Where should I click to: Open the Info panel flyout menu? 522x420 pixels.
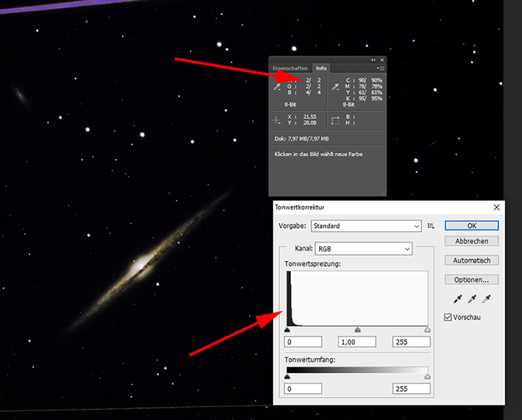pyautogui.click(x=380, y=68)
